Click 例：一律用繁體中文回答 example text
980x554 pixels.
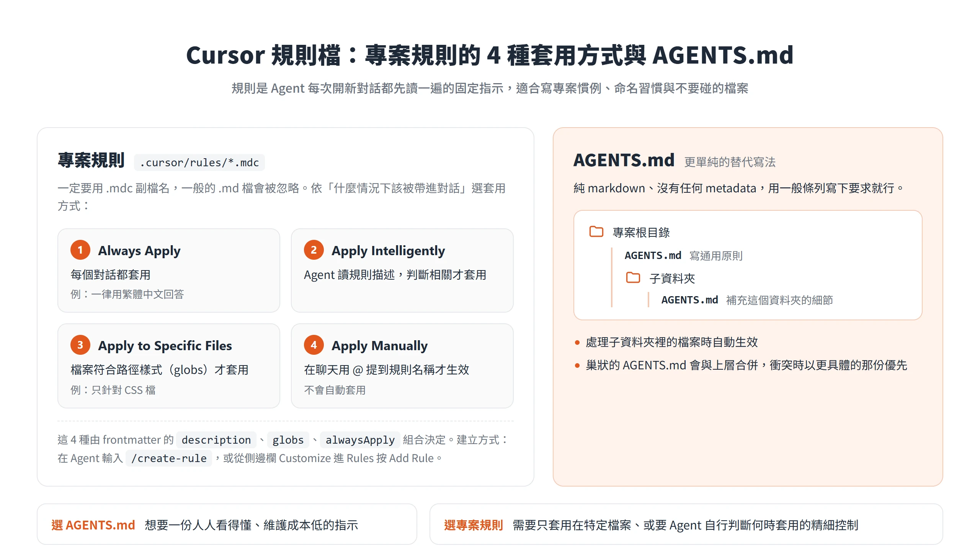coord(127,294)
